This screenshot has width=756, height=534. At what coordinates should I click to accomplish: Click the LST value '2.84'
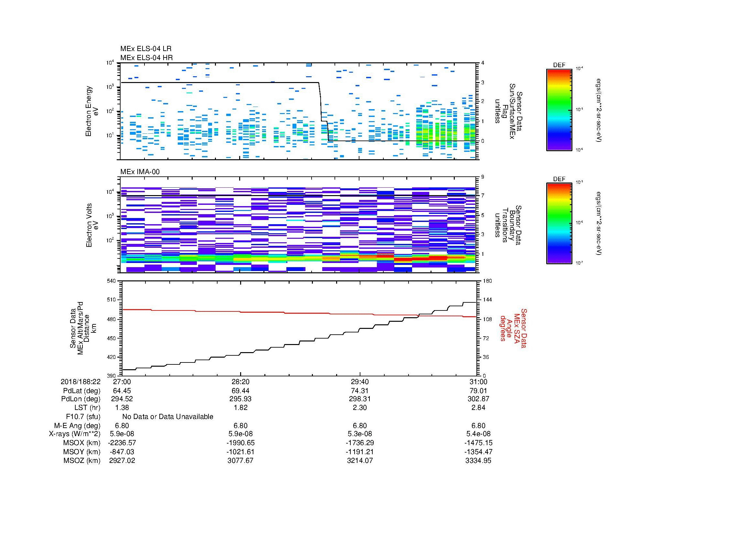(478, 408)
